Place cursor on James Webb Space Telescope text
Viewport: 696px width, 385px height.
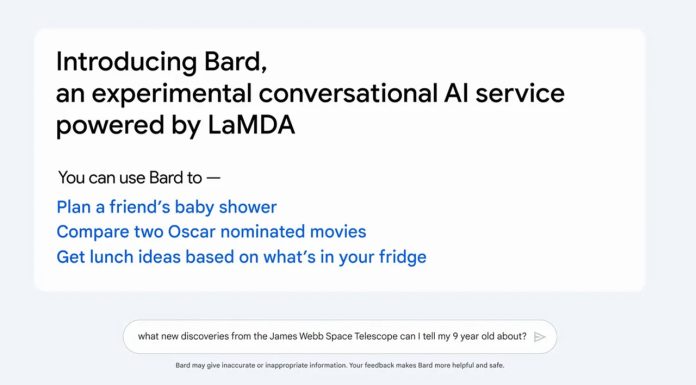point(333,336)
